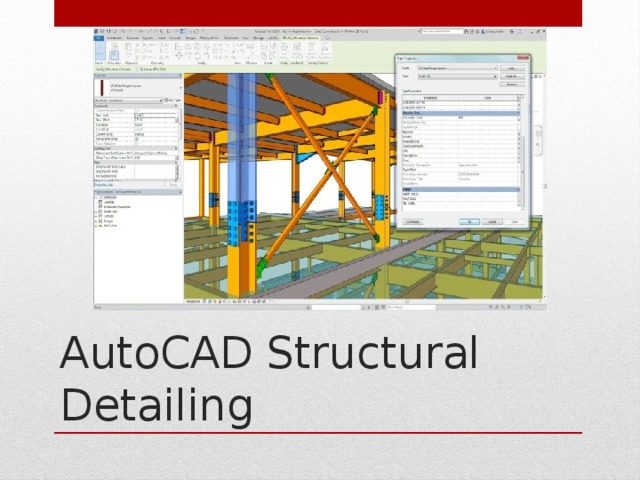640x480 pixels.
Task: Open the Insert ribbon tab
Action: [162, 38]
